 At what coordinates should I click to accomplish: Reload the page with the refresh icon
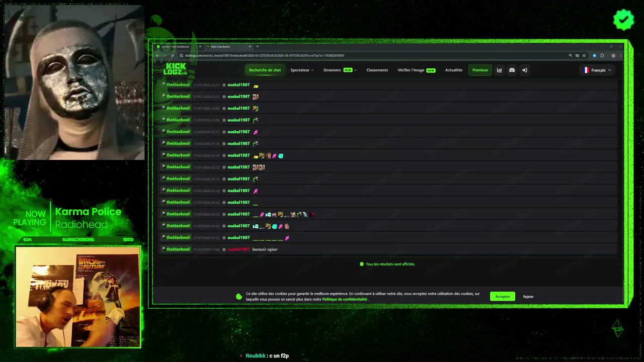pyautogui.click(x=173, y=55)
